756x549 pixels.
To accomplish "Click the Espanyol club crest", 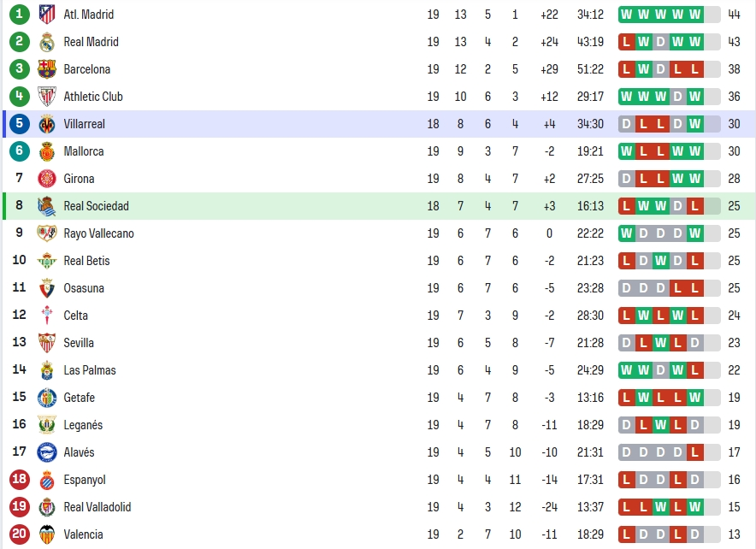I will (x=47, y=480).
